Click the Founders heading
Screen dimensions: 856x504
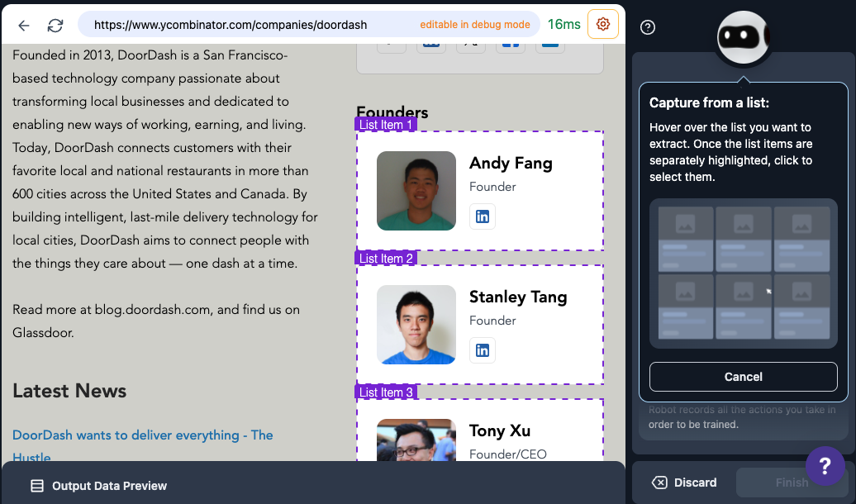(x=392, y=112)
